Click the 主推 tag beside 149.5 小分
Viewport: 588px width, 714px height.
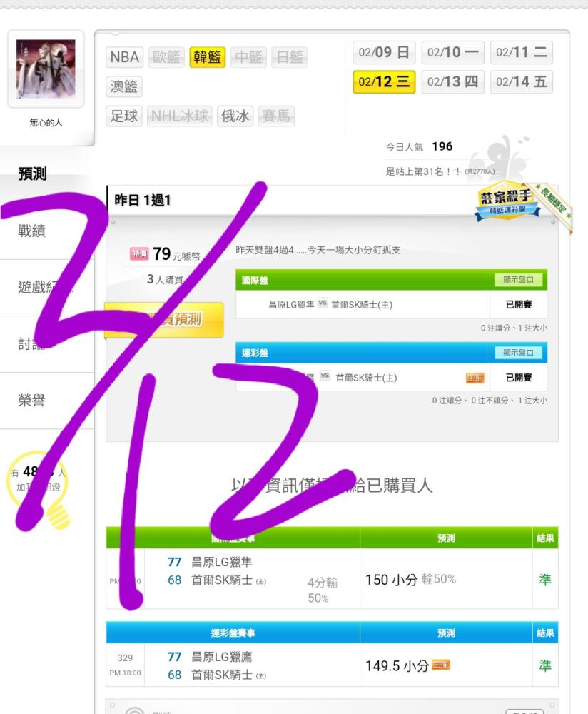click(440, 665)
